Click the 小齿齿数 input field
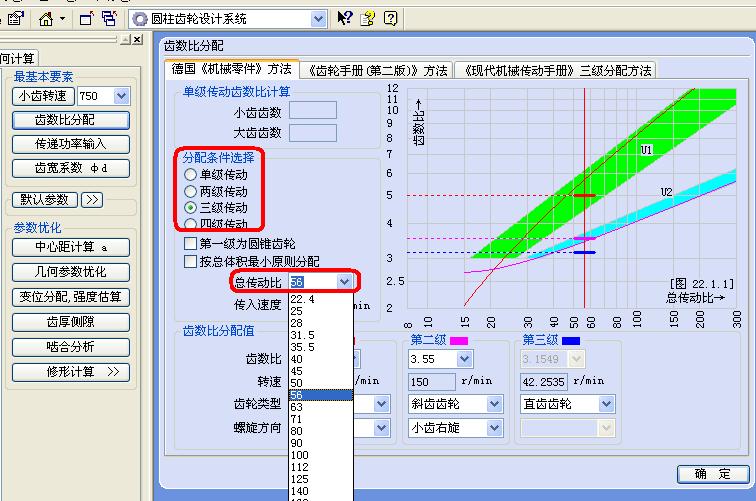This screenshot has width=756, height=501. point(312,110)
